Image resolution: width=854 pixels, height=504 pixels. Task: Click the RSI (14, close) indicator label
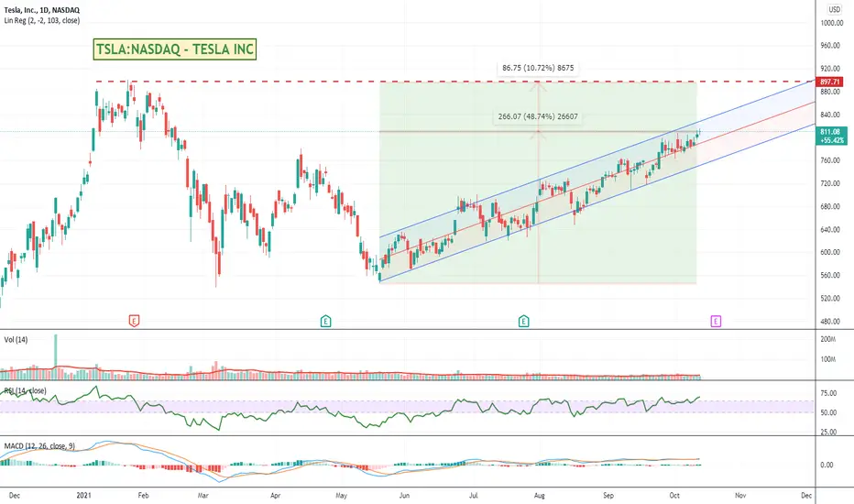(x=25, y=390)
